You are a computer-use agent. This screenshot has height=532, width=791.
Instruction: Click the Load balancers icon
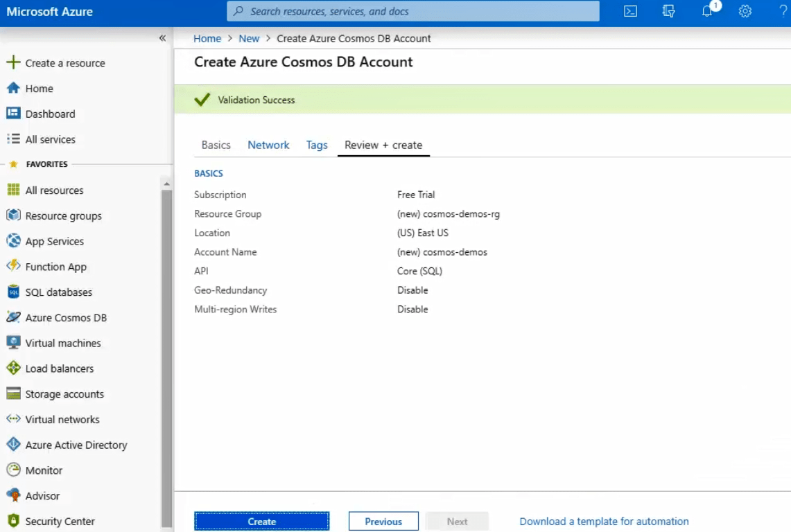pyautogui.click(x=13, y=369)
